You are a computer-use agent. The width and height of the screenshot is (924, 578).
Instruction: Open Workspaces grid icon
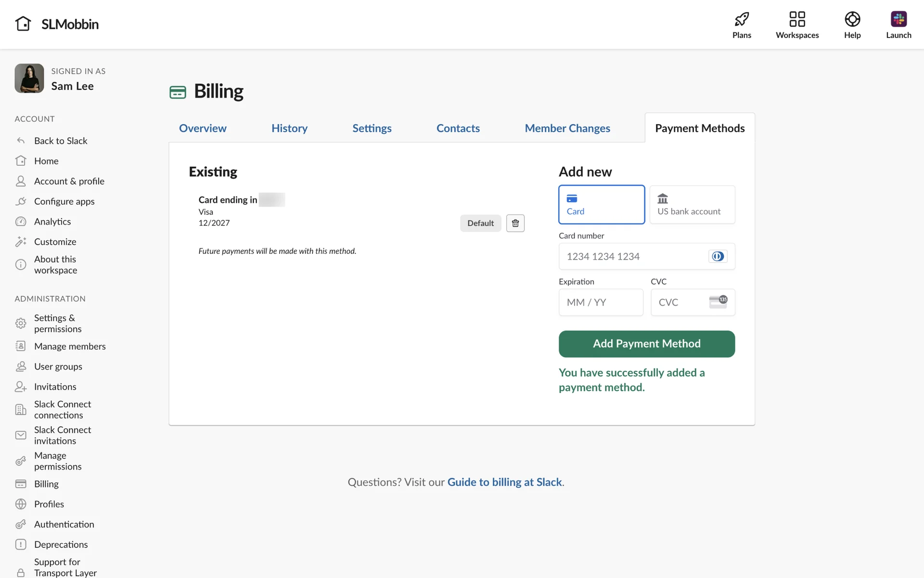[797, 19]
